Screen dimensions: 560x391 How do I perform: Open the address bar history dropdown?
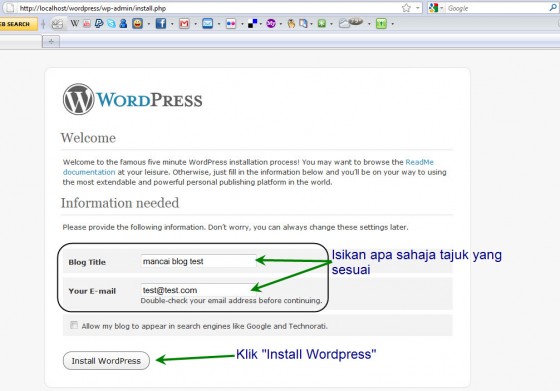click(x=418, y=8)
